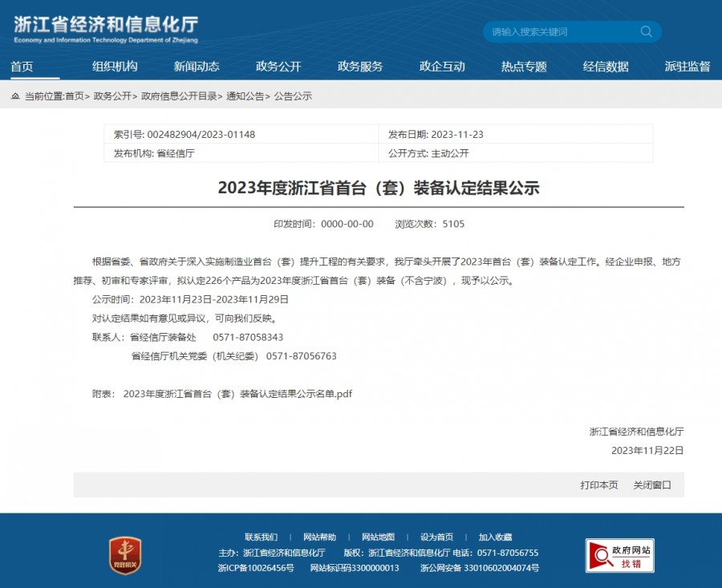Select the 公示时间 date range line
722x588 pixels.
190,299
